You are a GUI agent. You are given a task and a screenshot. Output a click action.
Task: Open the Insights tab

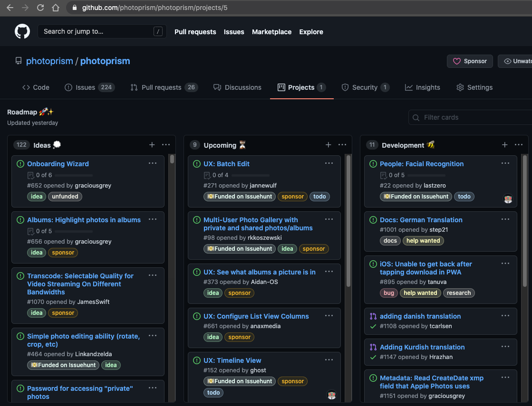pos(422,87)
